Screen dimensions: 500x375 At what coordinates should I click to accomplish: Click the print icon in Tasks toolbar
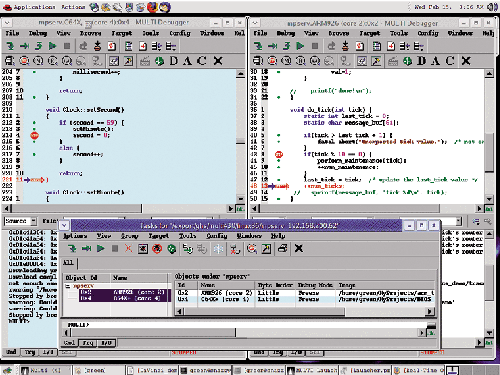283,249
